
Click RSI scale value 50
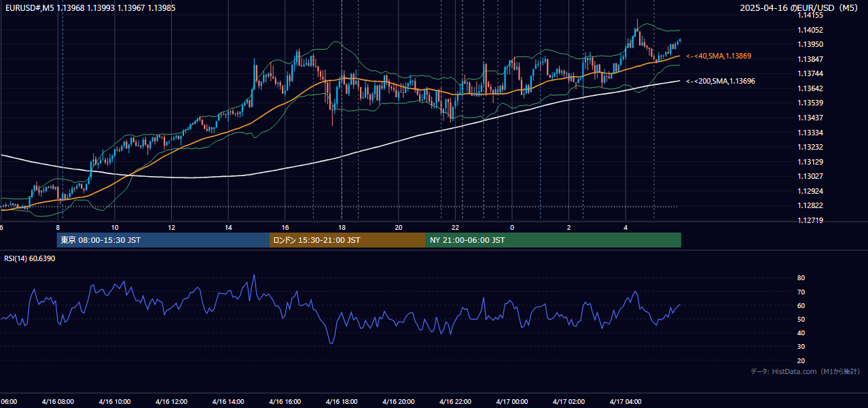(x=801, y=320)
